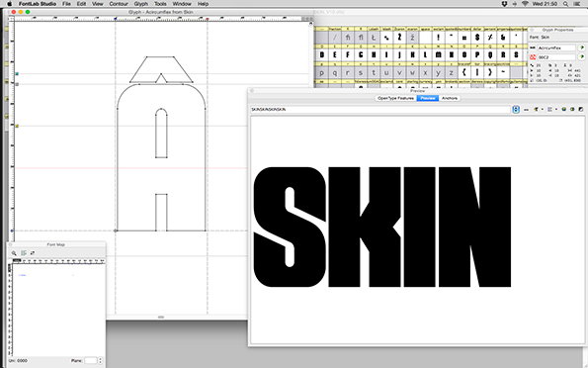Select the Preview tab

(x=428, y=98)
